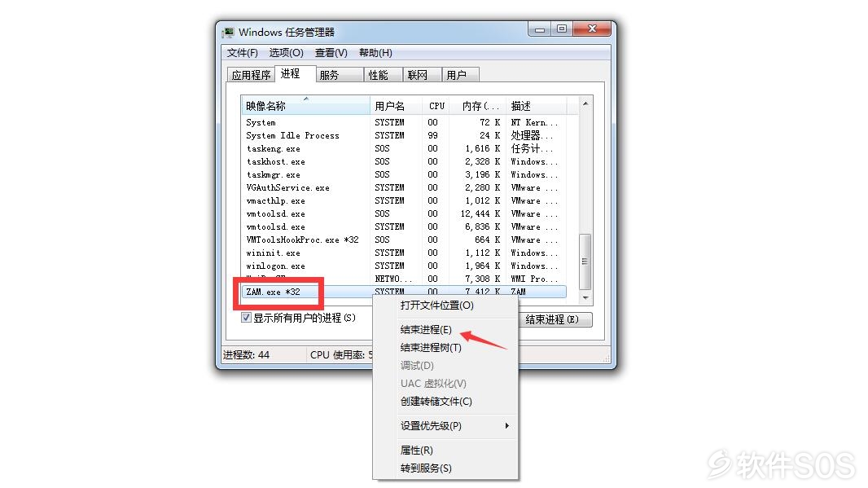Select the 进程 tab
This screenshot has width=868, height=488.
click(x=295, y=73)
